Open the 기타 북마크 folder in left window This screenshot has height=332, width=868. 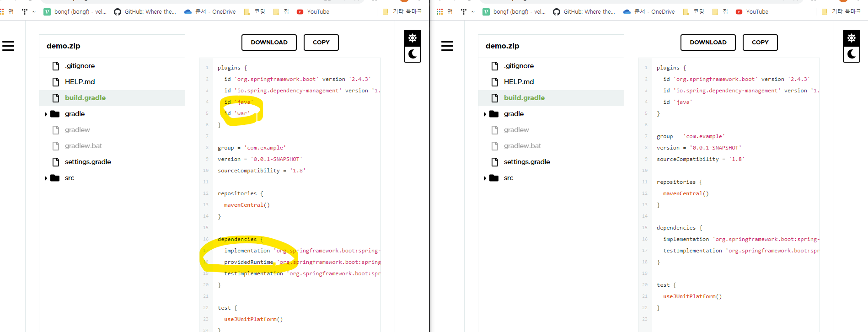click(402, 12)
